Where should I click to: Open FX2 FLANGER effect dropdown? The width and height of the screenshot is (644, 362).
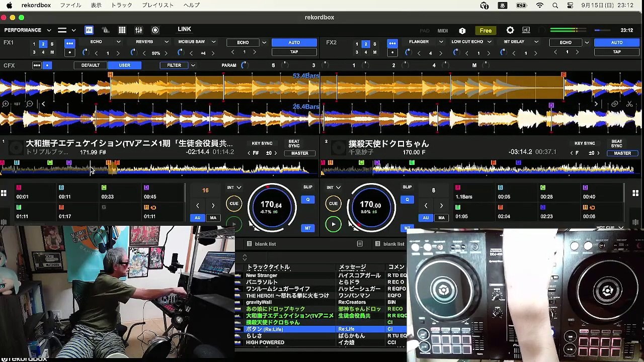(x=426, y=42)
